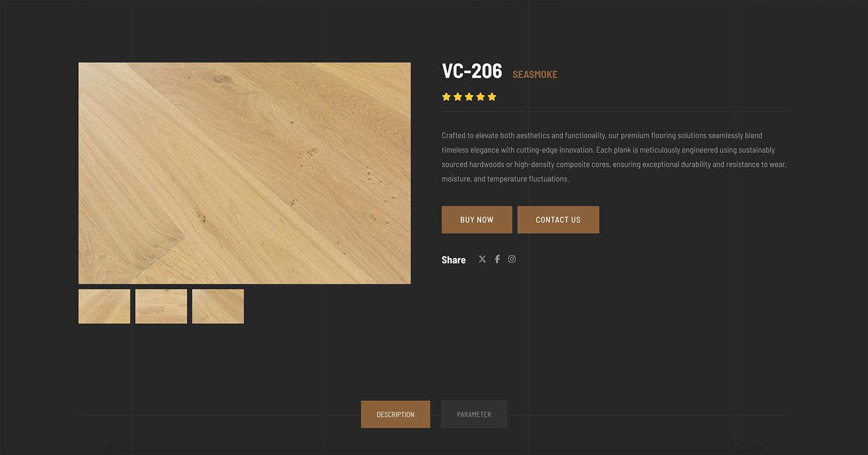Click the product description paragraph

(614, 157)
